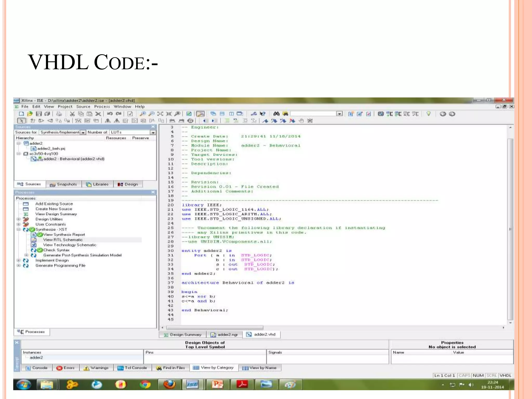
Task: Click the Zoom Out magnifier icon
Action: [x=151, y=114]
